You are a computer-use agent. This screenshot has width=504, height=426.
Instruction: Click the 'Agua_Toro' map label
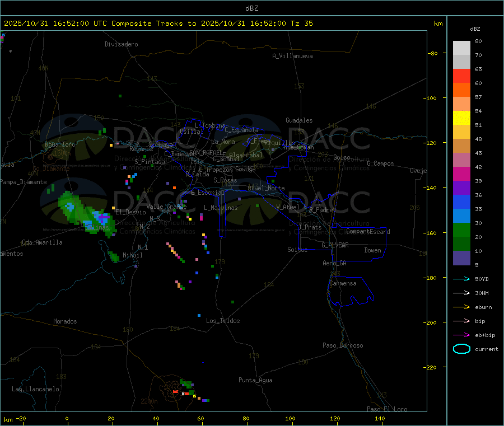coord(60,144)
